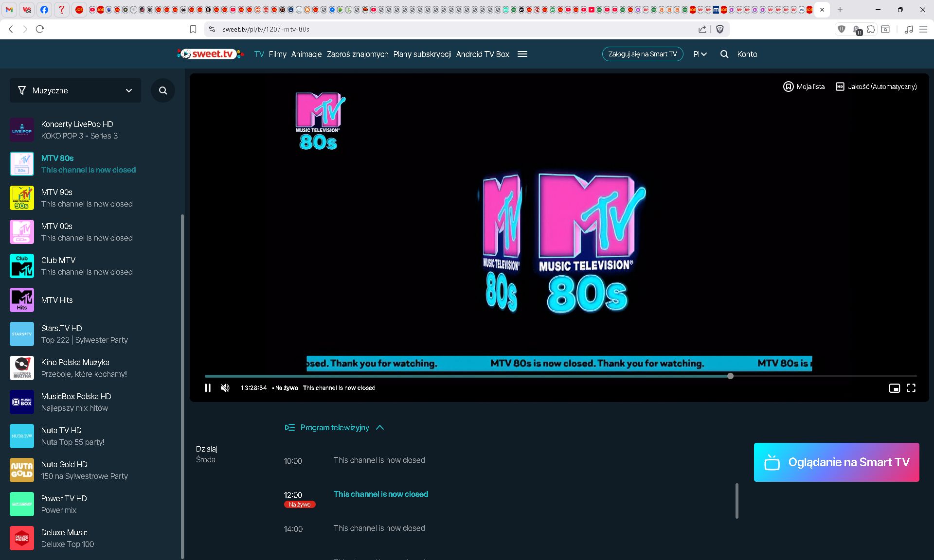934x560 pixels.
Task: Open the Pl language dropdown
Action: [700, 54]
